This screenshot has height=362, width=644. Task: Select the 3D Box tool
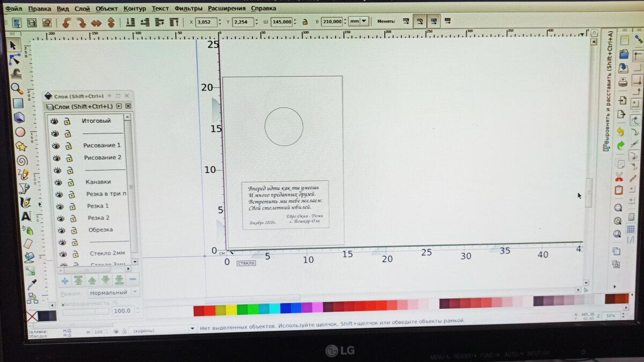(19, 117)
